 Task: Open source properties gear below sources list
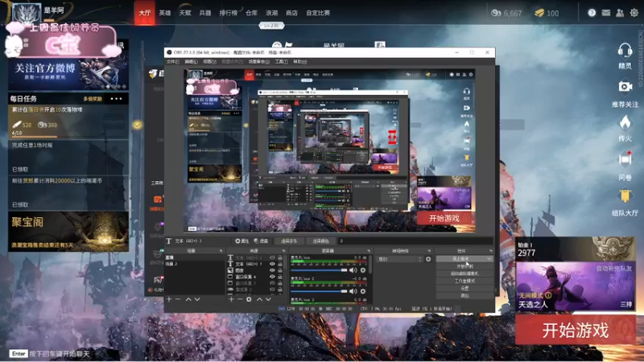pos(249,299)
